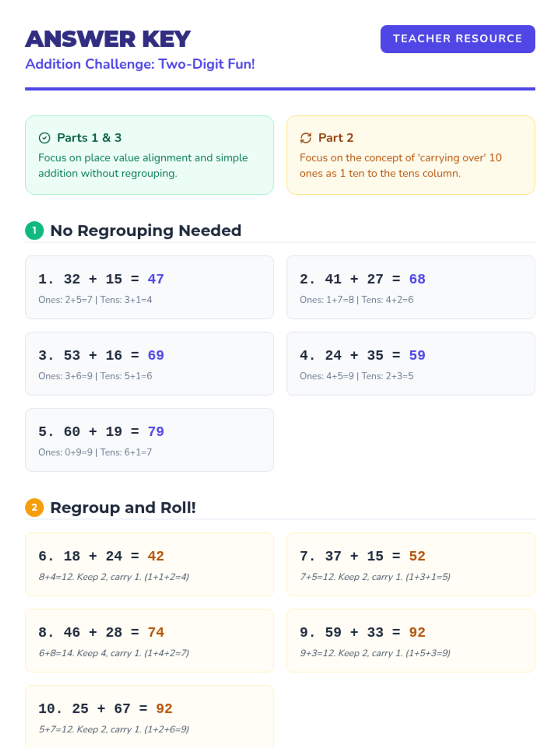Click the carry explanation under problem 7
This screenshot has height=747, width=560.
(375, 577)
